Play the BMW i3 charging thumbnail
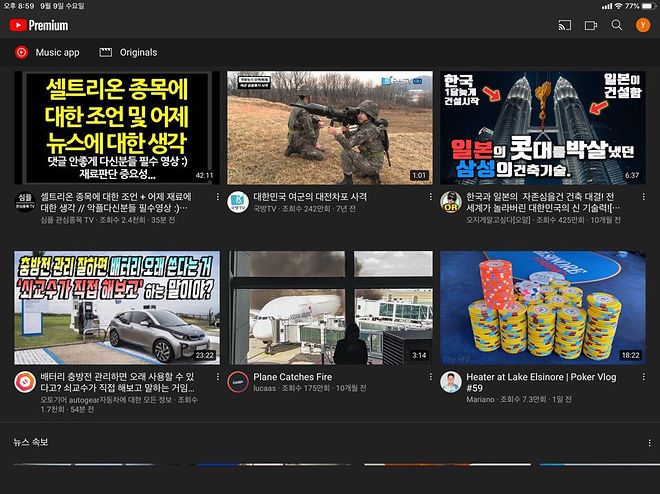Viewport: 660px width, 494px height. click(117, 308)
